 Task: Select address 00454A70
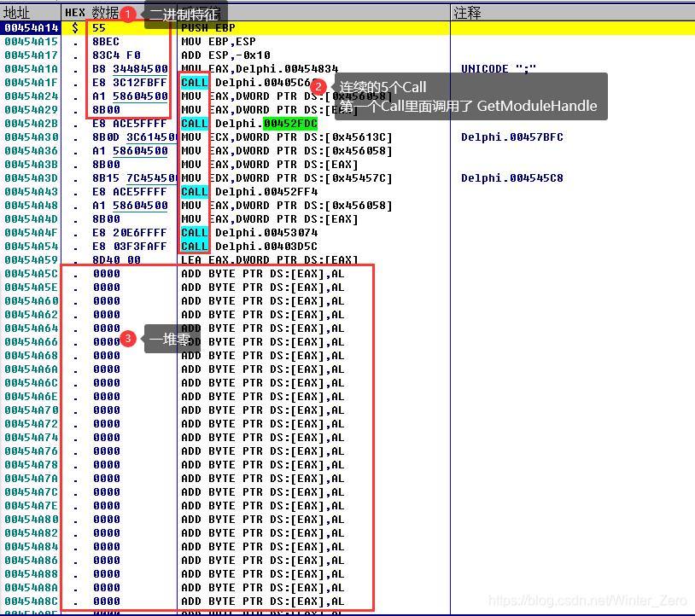pos(32,410)
